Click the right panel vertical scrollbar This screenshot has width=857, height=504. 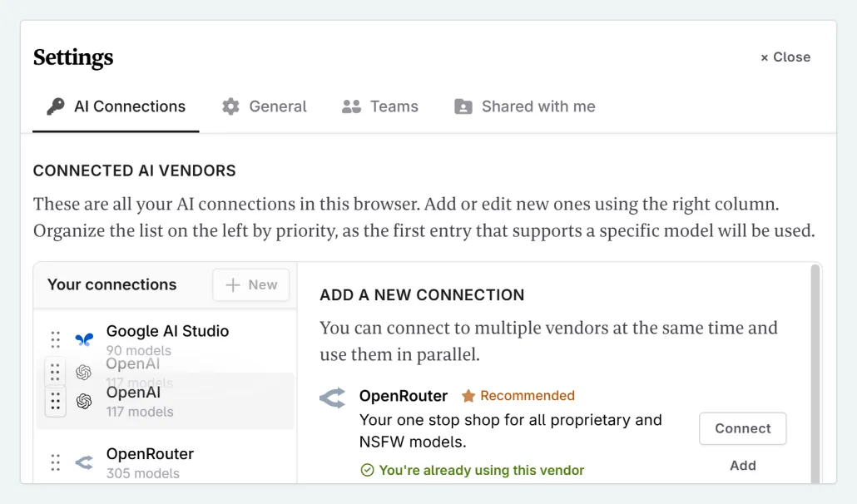click(815, 374)
